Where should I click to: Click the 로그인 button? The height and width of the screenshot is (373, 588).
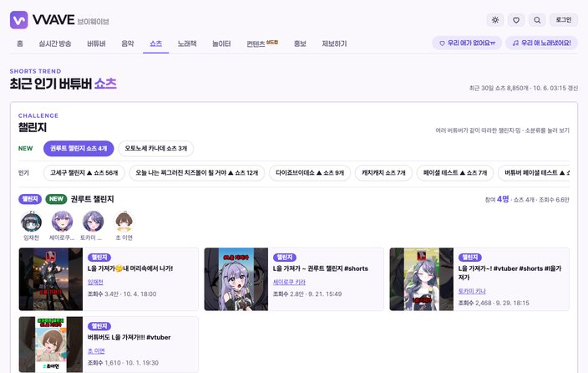(563, 20)
